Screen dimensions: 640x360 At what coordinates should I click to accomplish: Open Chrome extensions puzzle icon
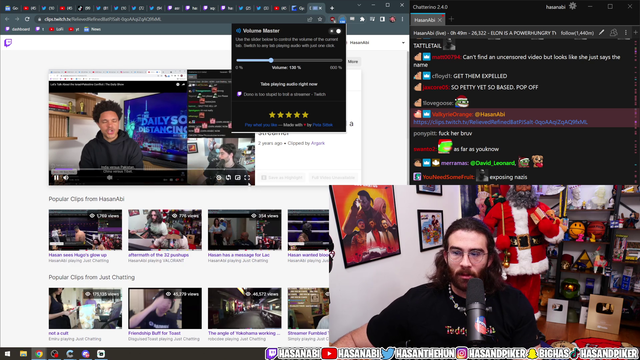(x=362, y=19)
